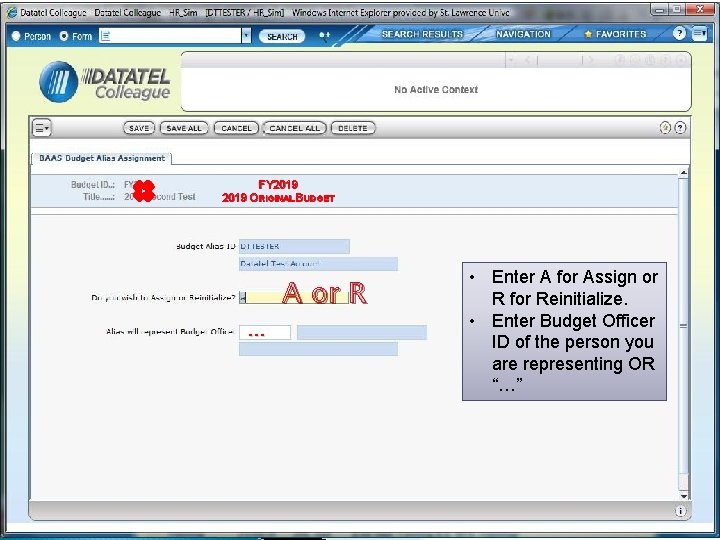720x540 pixels.
Task: Open the FAVORITES tab
Action: (615, 34)
